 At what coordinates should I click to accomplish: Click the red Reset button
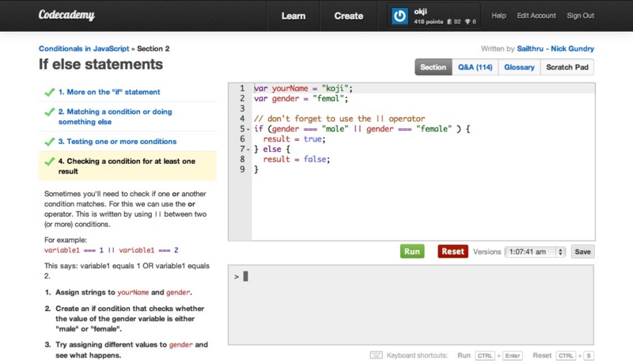click(x=453, y=252)
